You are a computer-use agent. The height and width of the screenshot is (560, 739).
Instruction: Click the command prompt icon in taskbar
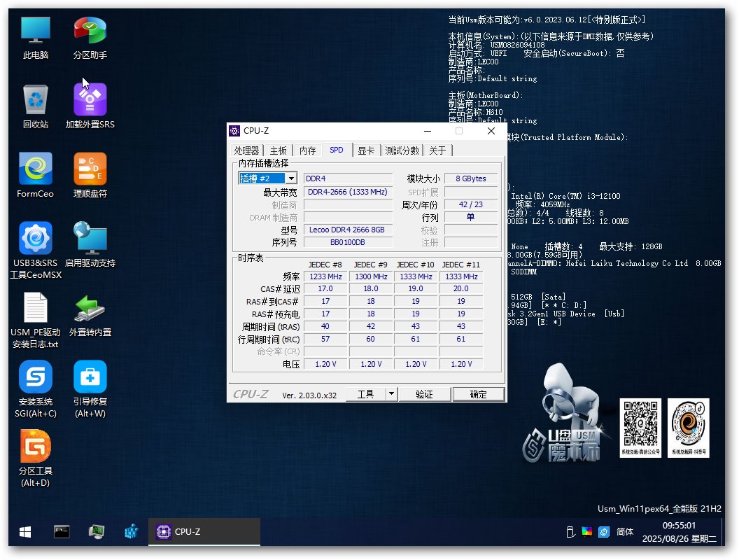pyautogui.click(x=62, y=532)
